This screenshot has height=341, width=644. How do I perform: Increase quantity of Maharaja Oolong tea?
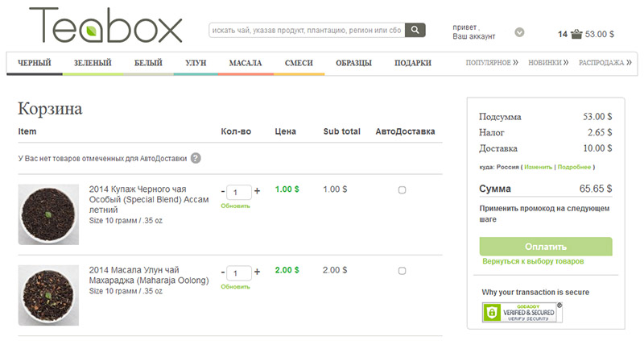[x=257, y=272]
